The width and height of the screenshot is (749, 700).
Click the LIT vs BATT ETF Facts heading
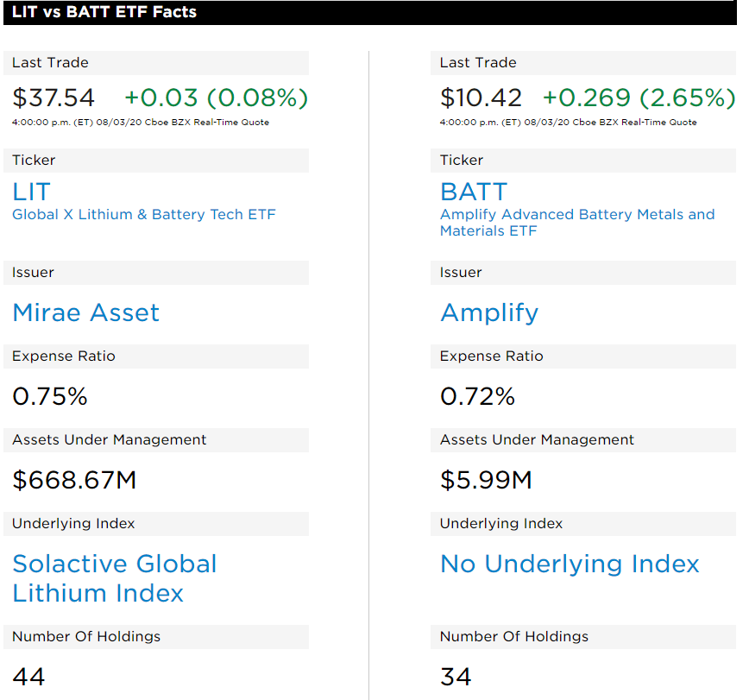[104, 12]
